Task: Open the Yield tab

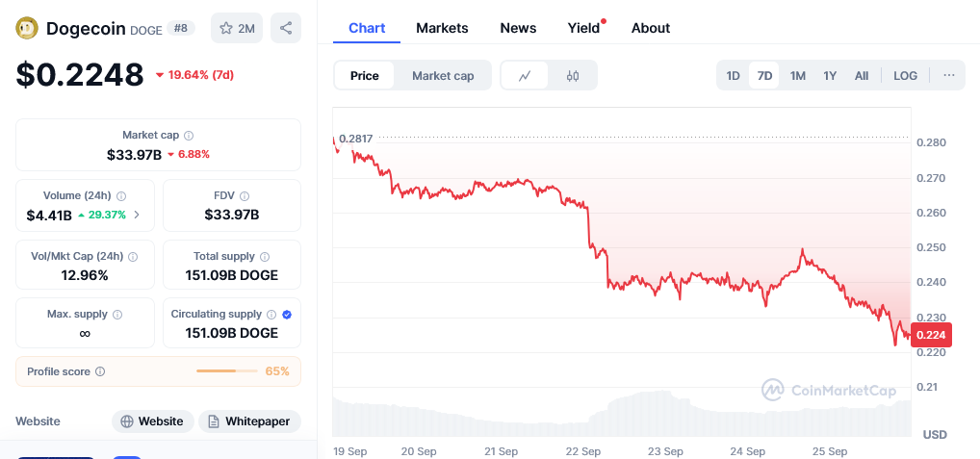Action: 583,28
